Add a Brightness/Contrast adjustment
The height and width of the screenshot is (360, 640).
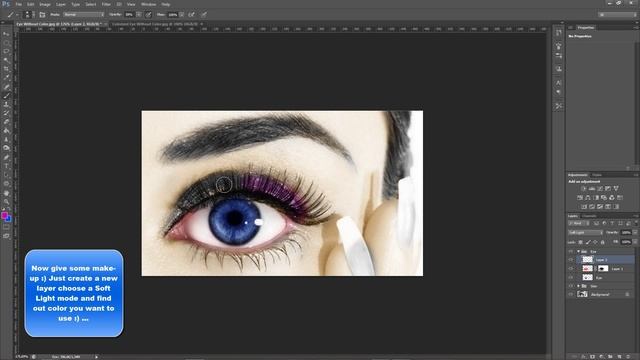(584, 189)
